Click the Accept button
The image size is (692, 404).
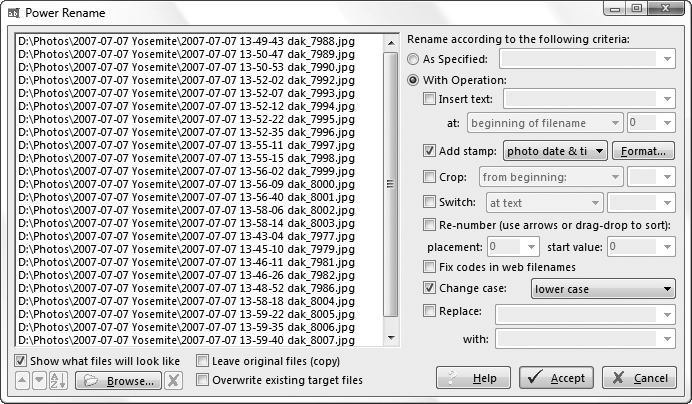coord(556,378)
